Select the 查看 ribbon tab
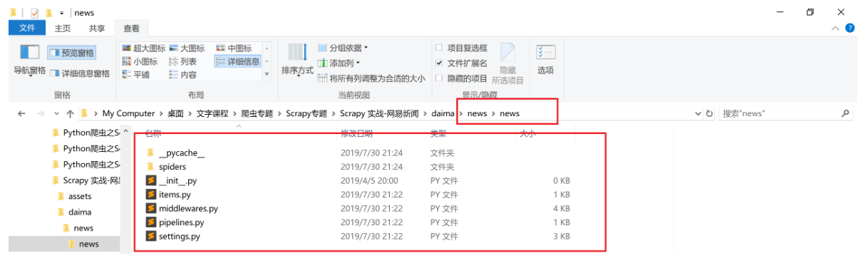 click(x=132, y=29)
